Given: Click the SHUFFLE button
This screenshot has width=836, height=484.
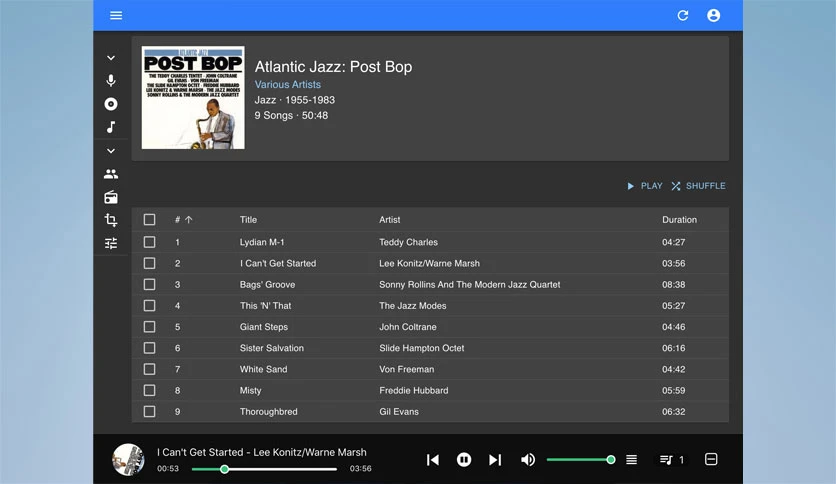Looking at the screenshot, I should click(698, 186).
